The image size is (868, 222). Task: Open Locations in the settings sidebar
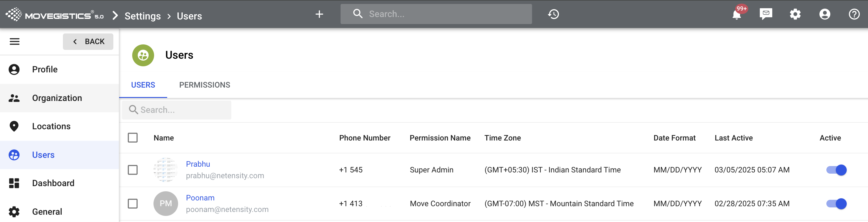[x=51, y=126]
